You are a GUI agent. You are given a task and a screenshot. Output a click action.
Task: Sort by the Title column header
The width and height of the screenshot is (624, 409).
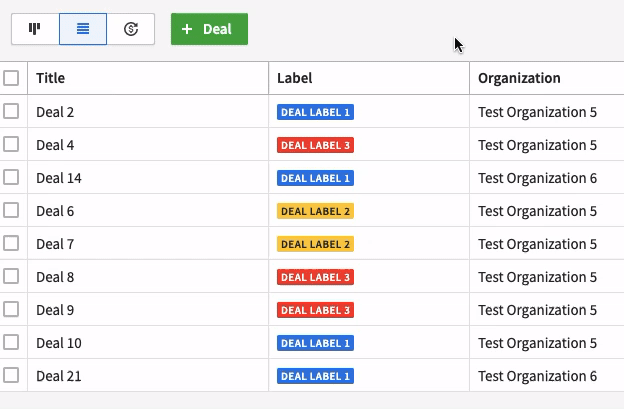coord(51,78)
